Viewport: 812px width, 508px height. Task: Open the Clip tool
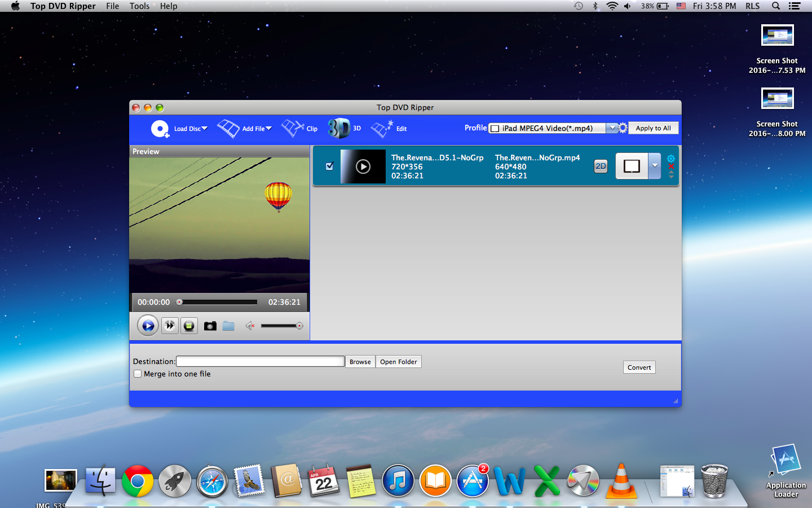(x=299, y=129)
